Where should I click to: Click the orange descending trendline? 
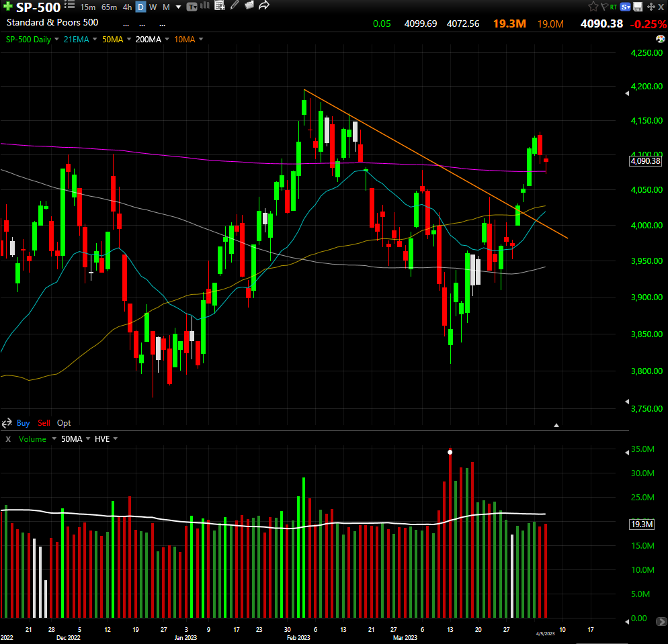[435, 164]
